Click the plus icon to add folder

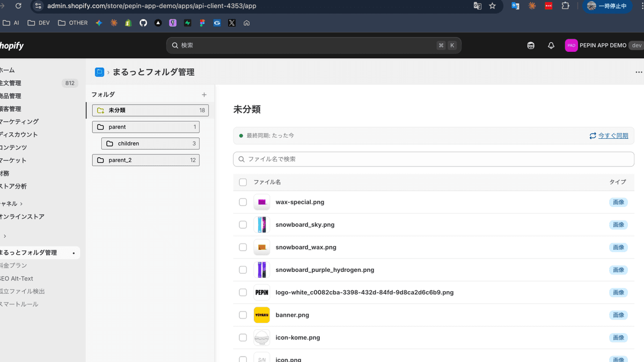coord(204,95)
